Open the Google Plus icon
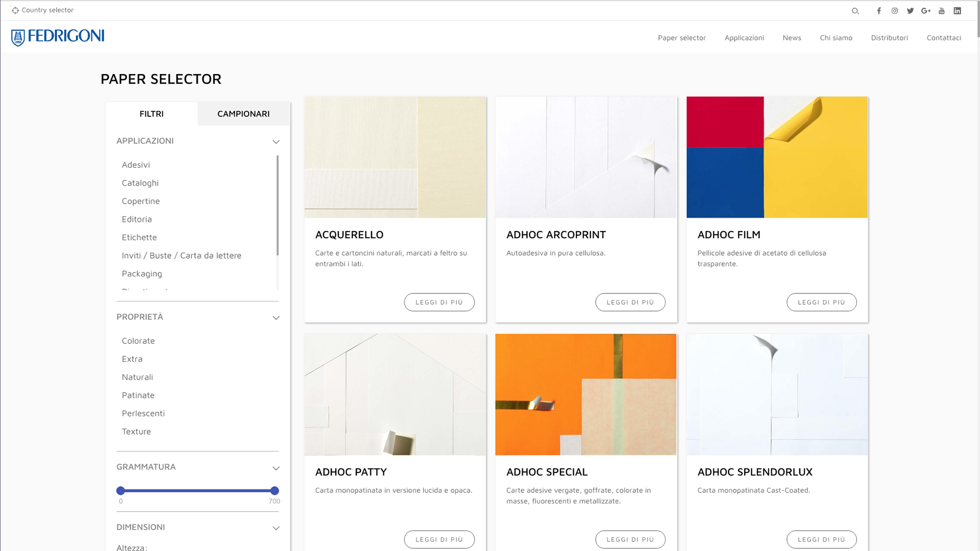This screenshot has height=551, width=980. (x=926, y=11)
